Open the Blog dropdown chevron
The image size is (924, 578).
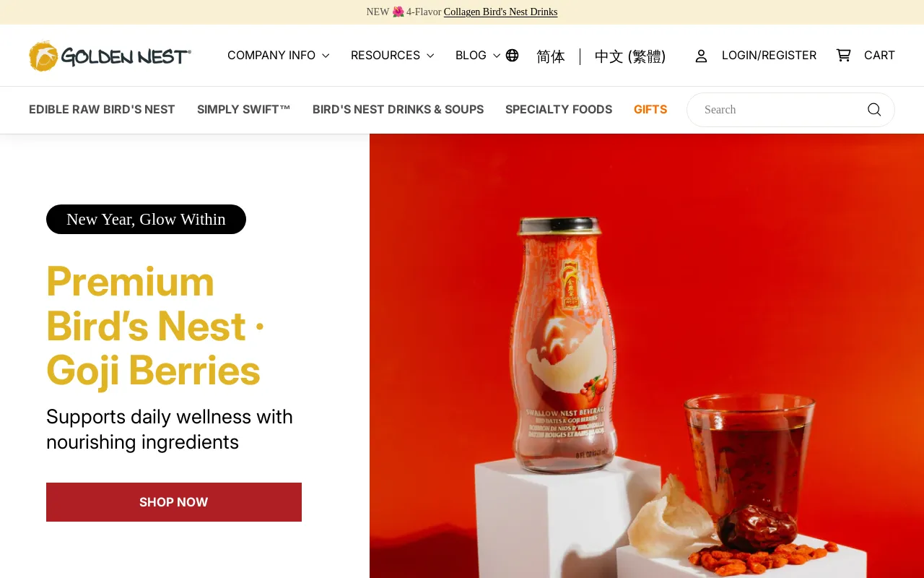[x=497, y=56]
